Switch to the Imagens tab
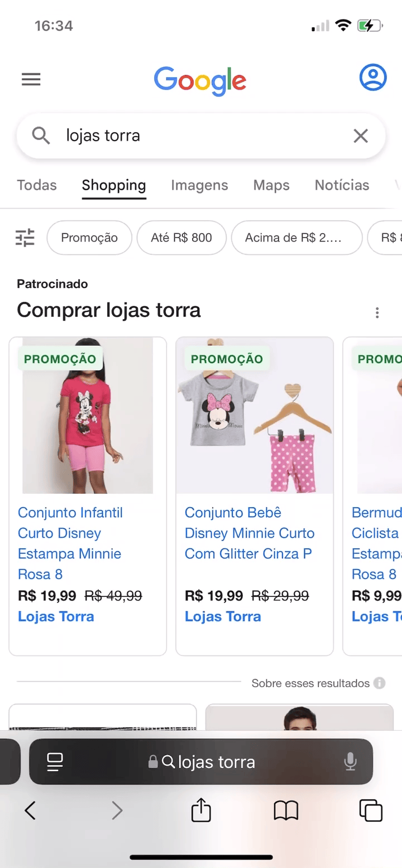The image size is (402, 868). [x=199, y=185]
